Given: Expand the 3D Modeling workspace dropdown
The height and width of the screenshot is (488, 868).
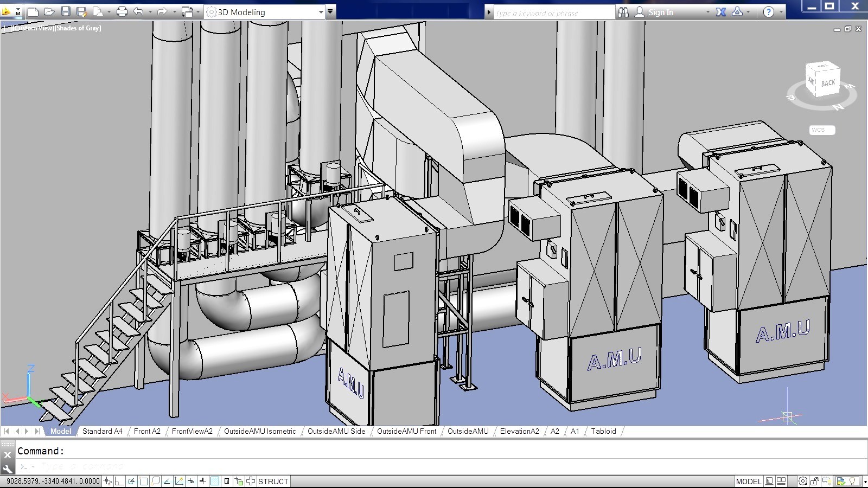Looking at the screenshot, I should point(321,12).
